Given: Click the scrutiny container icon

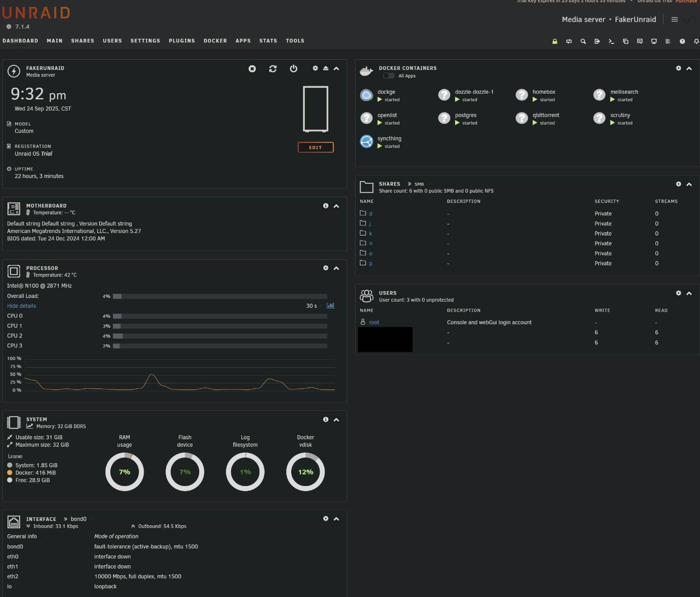Looking at the screenshot, I should (599, 118).
